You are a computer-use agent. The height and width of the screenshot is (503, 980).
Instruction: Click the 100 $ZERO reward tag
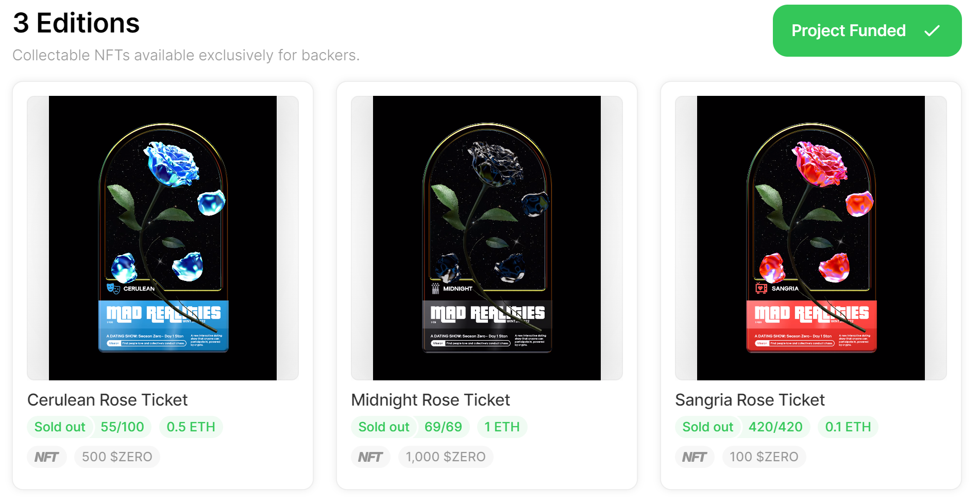(x=764, y=457)
